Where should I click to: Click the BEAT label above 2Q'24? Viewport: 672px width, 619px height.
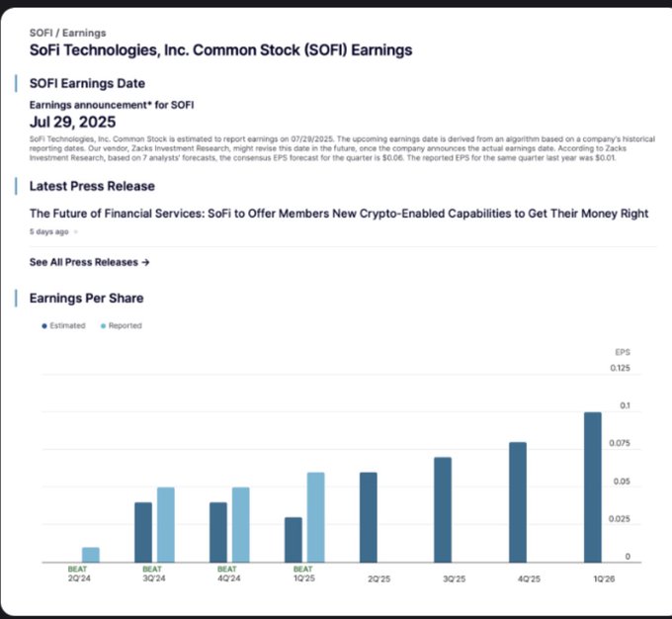click(x=77, y=569)
